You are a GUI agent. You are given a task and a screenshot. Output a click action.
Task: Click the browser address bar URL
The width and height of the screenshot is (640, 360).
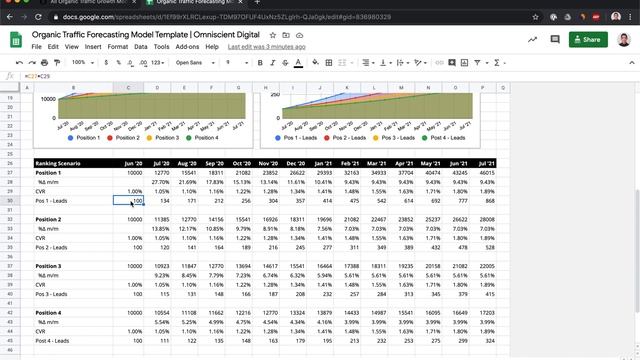point(227,17)
